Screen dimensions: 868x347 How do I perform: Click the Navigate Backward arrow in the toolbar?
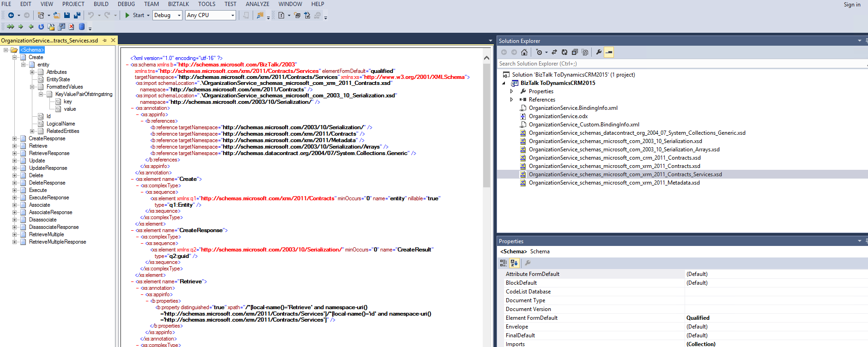(x=11, y=15)
